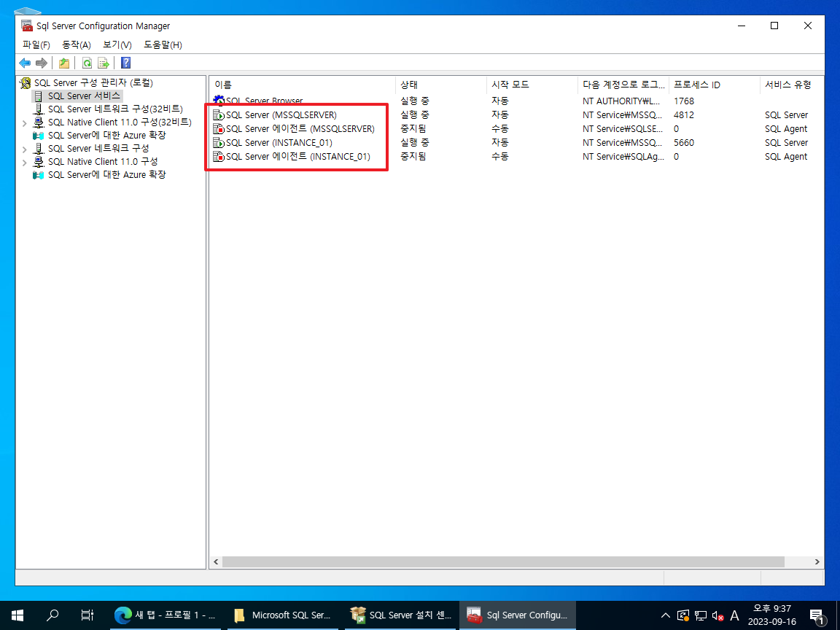
Task: Sort by the 상태 column header
Action: (x=441, y=85)
